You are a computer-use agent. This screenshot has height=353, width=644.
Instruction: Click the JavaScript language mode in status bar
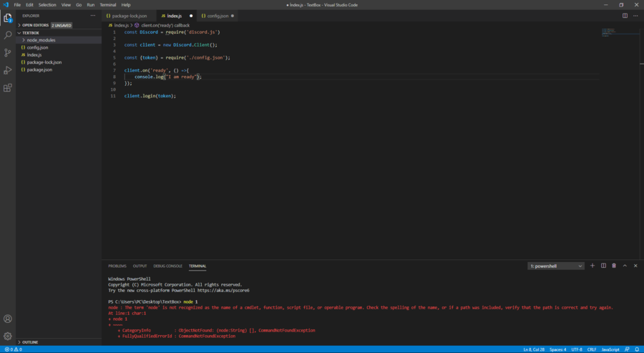click(610, 349)
